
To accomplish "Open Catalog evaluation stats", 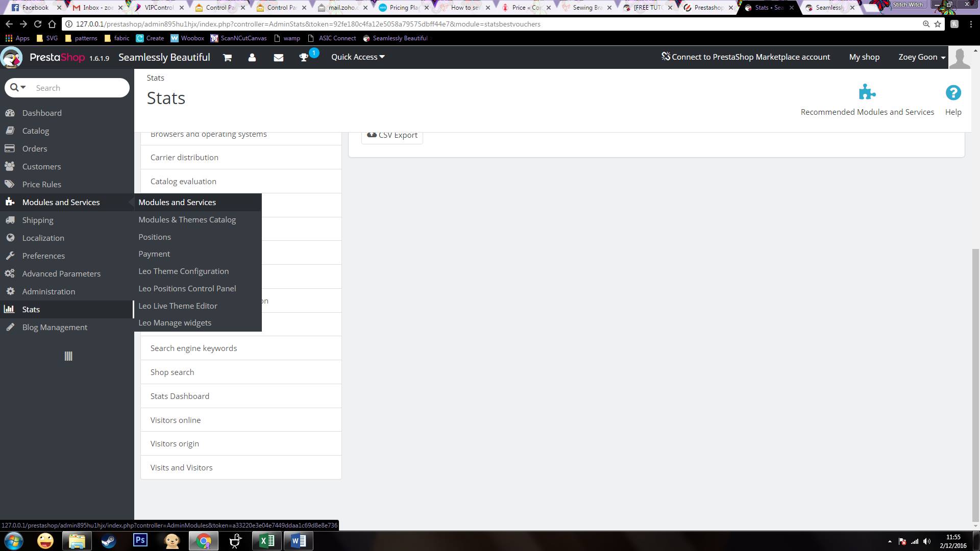I will coord(241,182).
